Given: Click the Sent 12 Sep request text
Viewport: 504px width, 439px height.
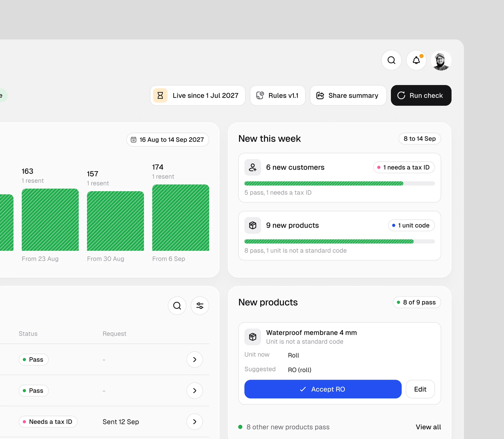Looking at the screenshot, I should [x=121, y=422].
